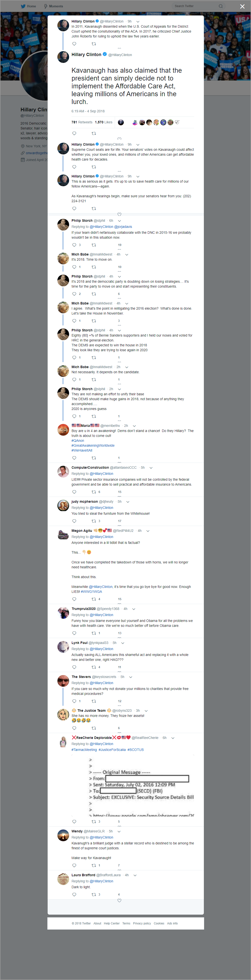Viewport: 251px width, 980px height.
Task: Open the Privacy policy footer link
Action: click(x=142, y=923)
